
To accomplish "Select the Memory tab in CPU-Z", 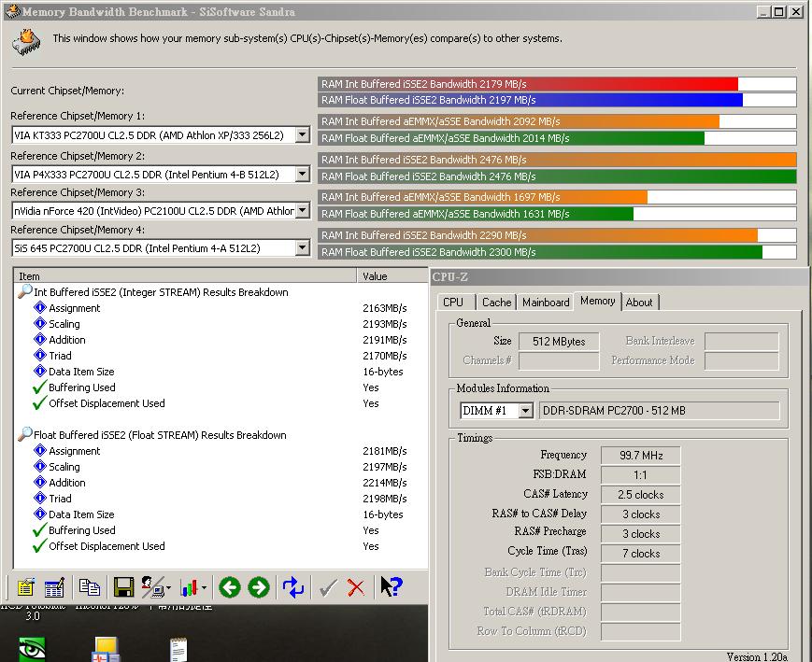I will tap(598, 301).
